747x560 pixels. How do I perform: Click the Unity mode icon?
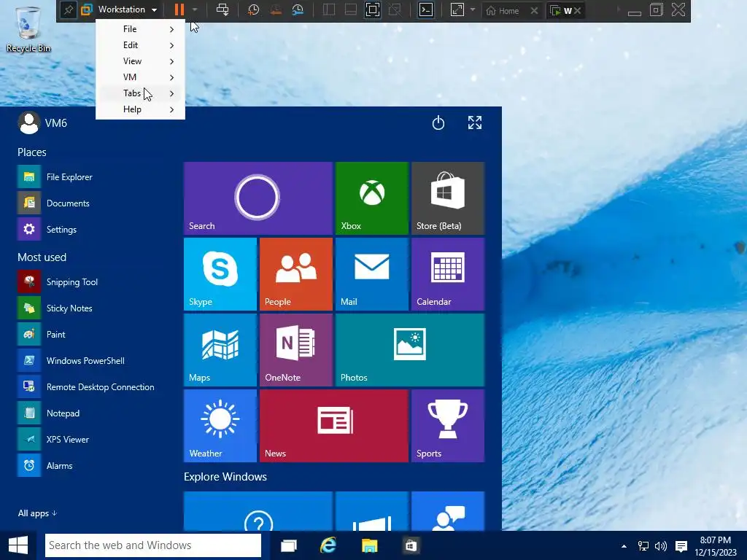(x=395, y=9)
